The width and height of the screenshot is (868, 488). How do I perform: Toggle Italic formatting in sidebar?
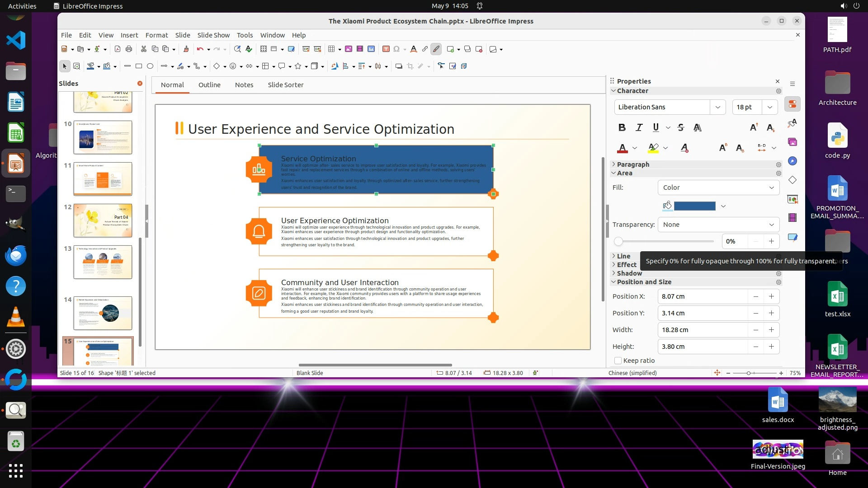tap(639, 128)
